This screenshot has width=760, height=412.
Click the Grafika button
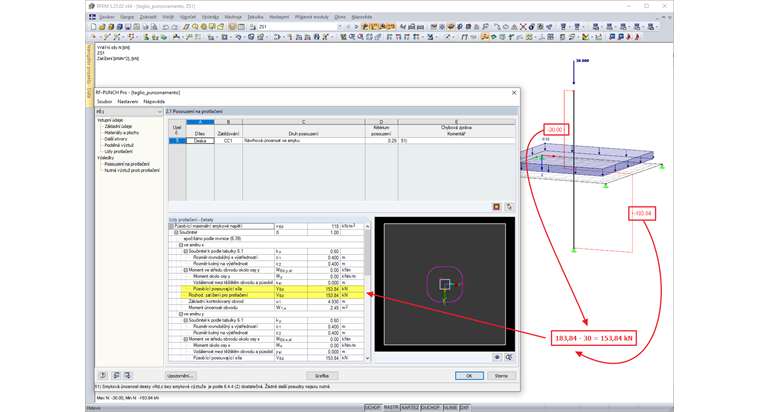coord(322,376)
